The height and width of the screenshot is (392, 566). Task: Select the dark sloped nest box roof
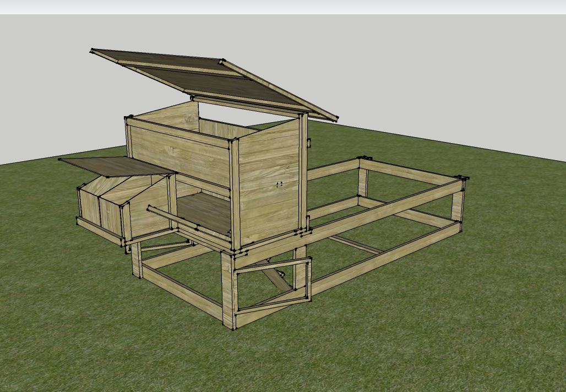pos(117,166)
